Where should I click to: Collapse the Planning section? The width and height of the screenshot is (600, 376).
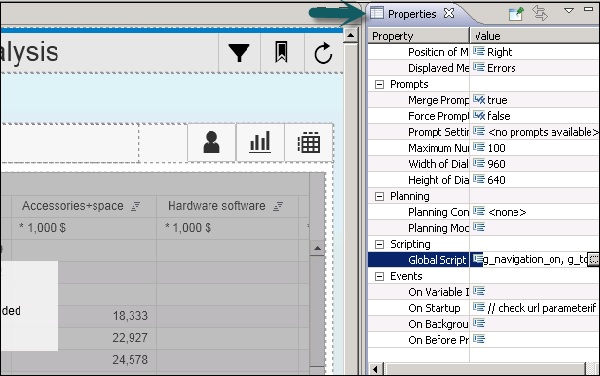pos(379,197)
